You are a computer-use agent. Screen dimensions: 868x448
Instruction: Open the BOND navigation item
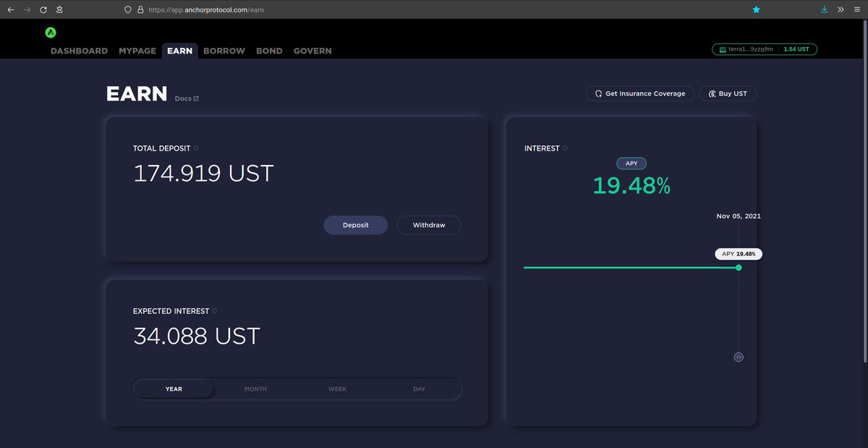(x=269, y=51)
